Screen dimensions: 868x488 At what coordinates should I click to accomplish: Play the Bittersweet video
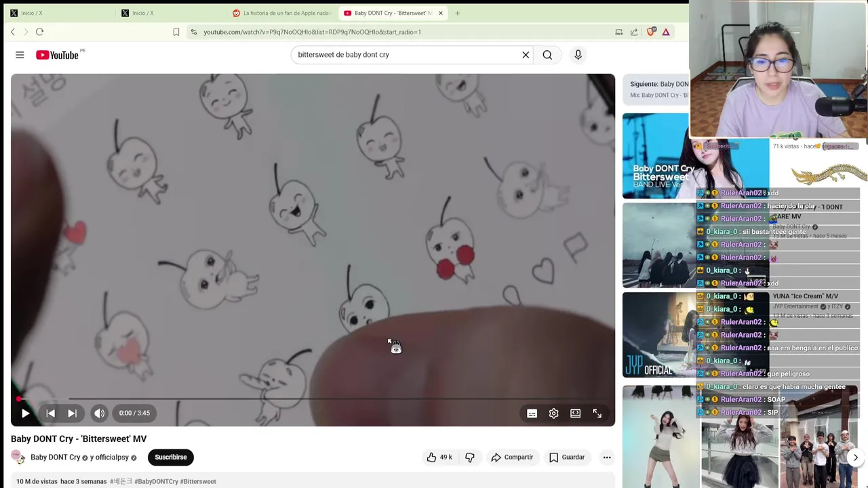pyautogui.click(x=25, y=413)
